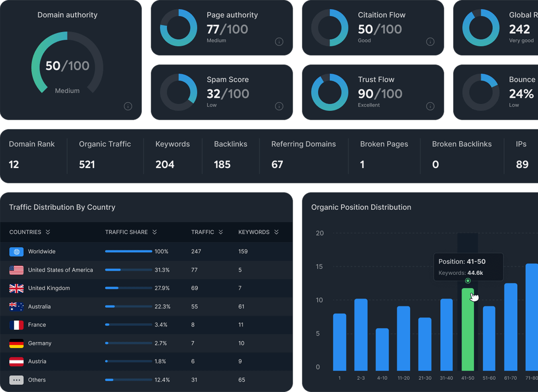
Task: Open the COUNTRIES column sort chevron
Action: tap(48, 232)
